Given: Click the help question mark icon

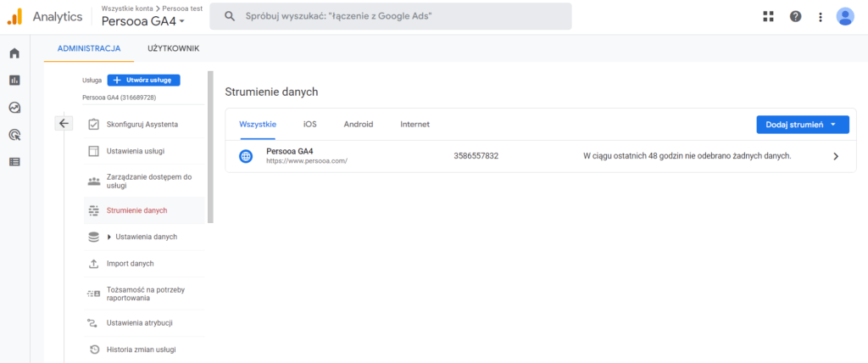Looking at the screenshot, I should tap(795, 16).
